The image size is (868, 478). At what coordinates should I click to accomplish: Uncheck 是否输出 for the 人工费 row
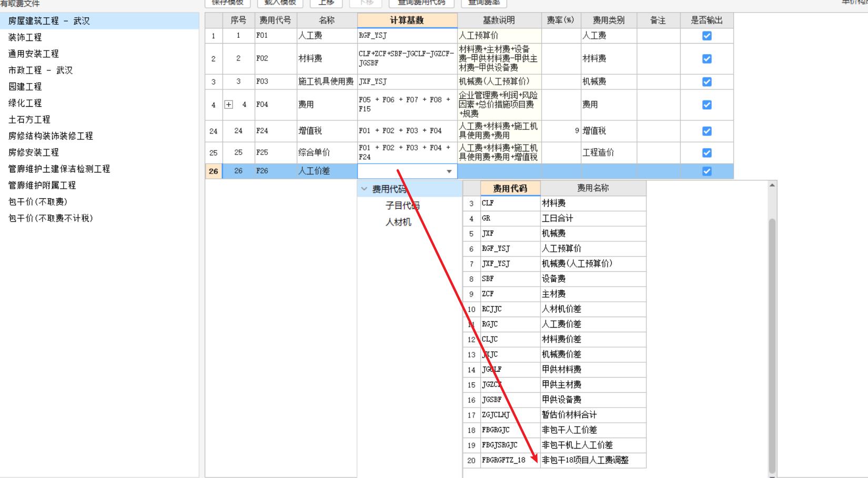tap(708, 35)
